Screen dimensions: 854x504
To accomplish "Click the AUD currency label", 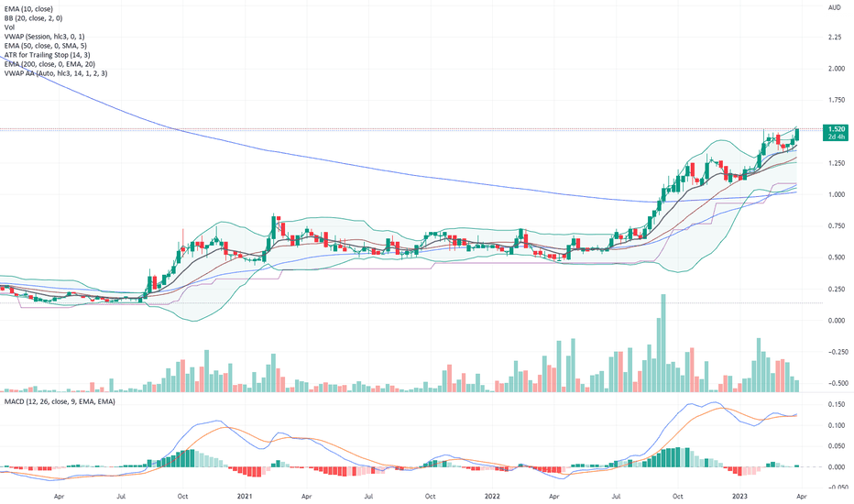I will point(834,7).
